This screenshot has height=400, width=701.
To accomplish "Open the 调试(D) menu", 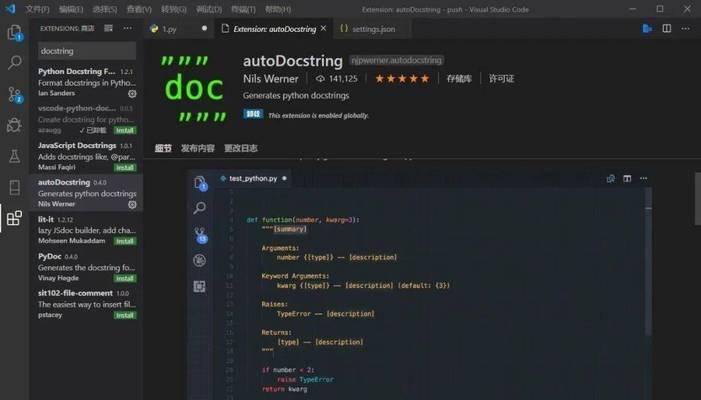I will (209, 9).
